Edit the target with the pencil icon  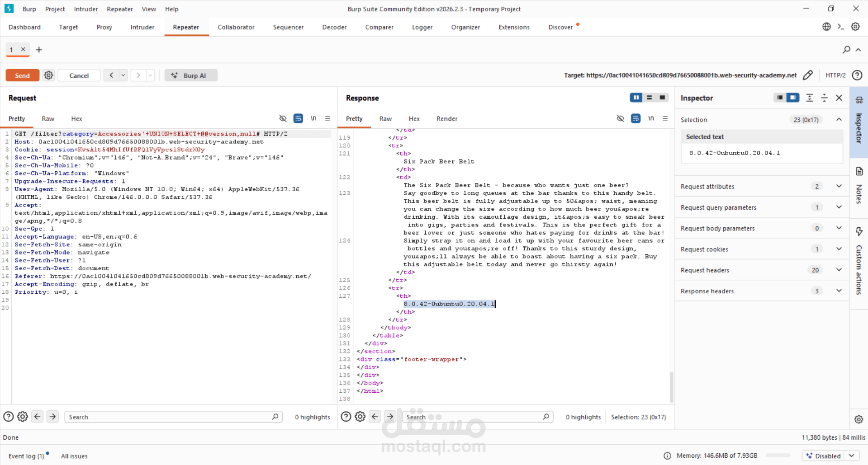[808, 75]
